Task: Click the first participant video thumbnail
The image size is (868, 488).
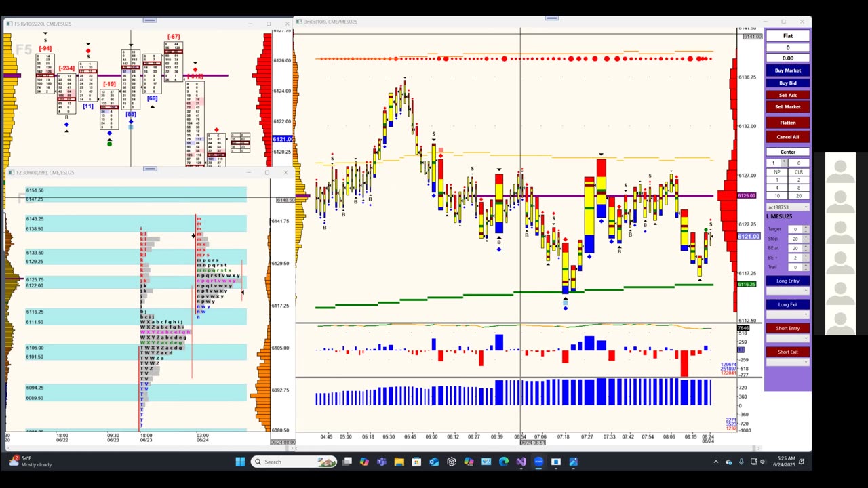Action: (840, 169)
